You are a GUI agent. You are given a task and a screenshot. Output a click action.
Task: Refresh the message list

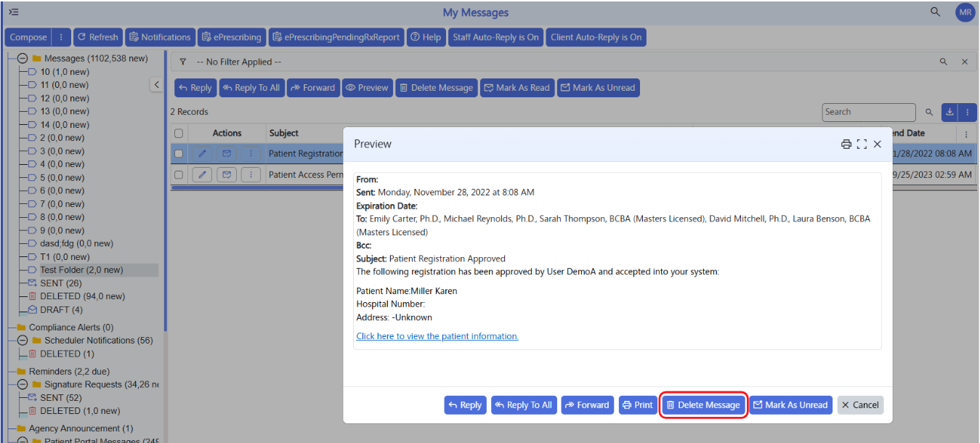tap(97, 37)
